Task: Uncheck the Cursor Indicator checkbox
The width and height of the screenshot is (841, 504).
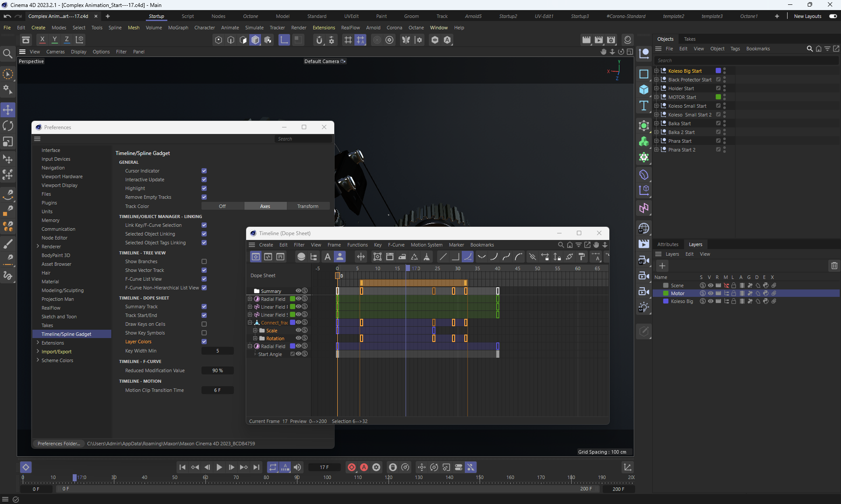Action: (x=204, y=171)
